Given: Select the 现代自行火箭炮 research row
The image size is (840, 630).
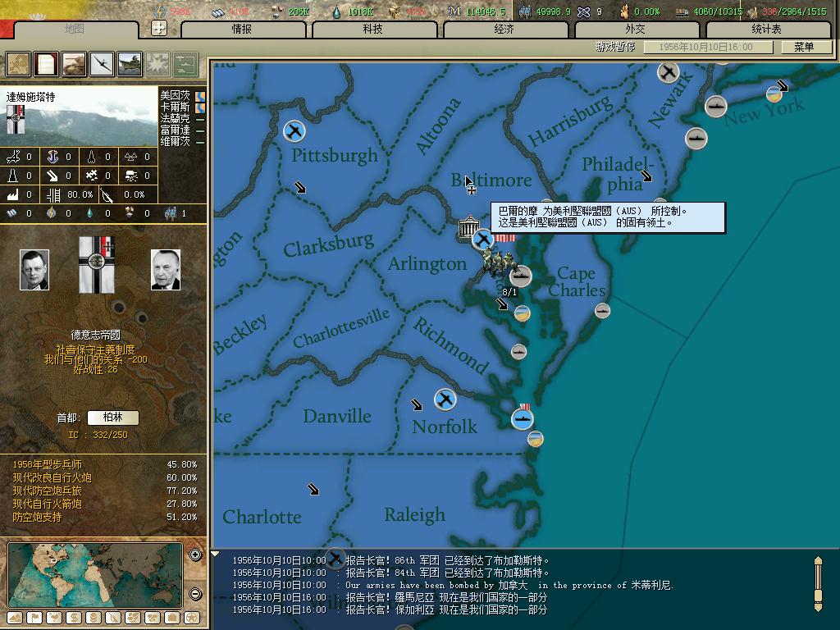Looking at the screenshot, I should coord(104,504).
